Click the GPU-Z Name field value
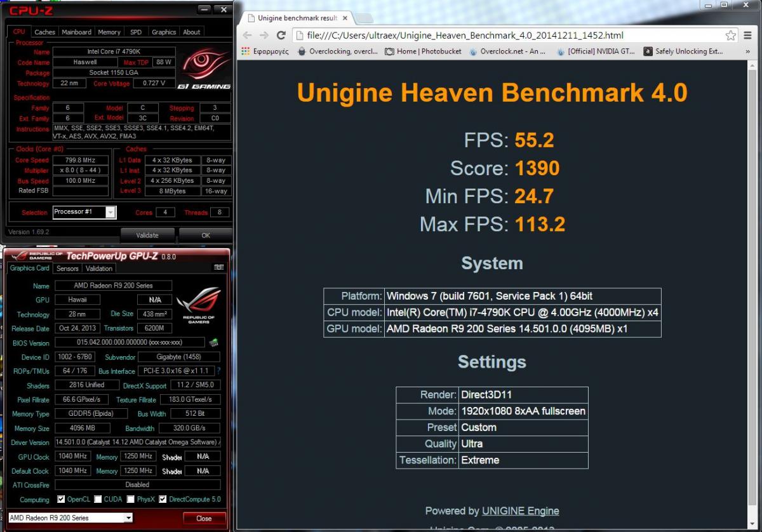This screenshot has width=762, height=532. point(113,286)
